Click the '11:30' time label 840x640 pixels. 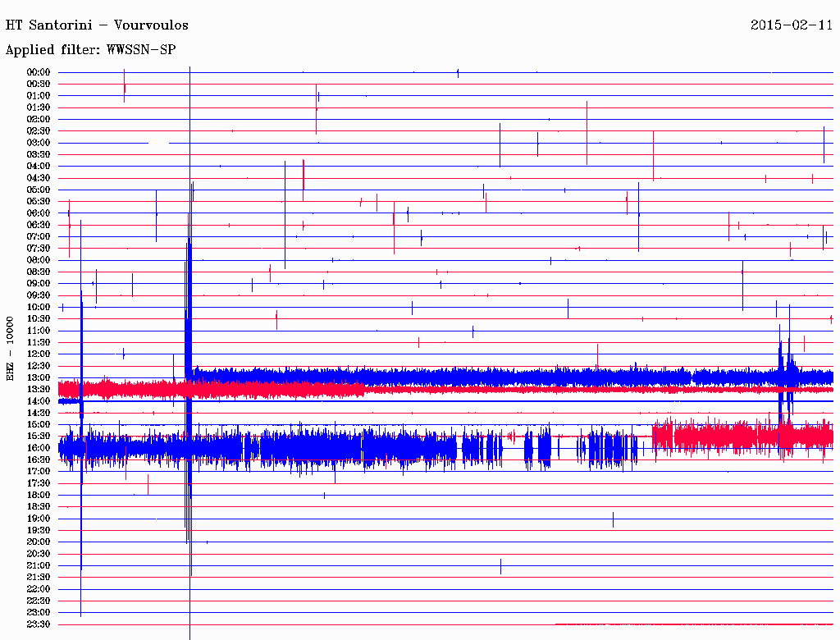click(39, 342)
